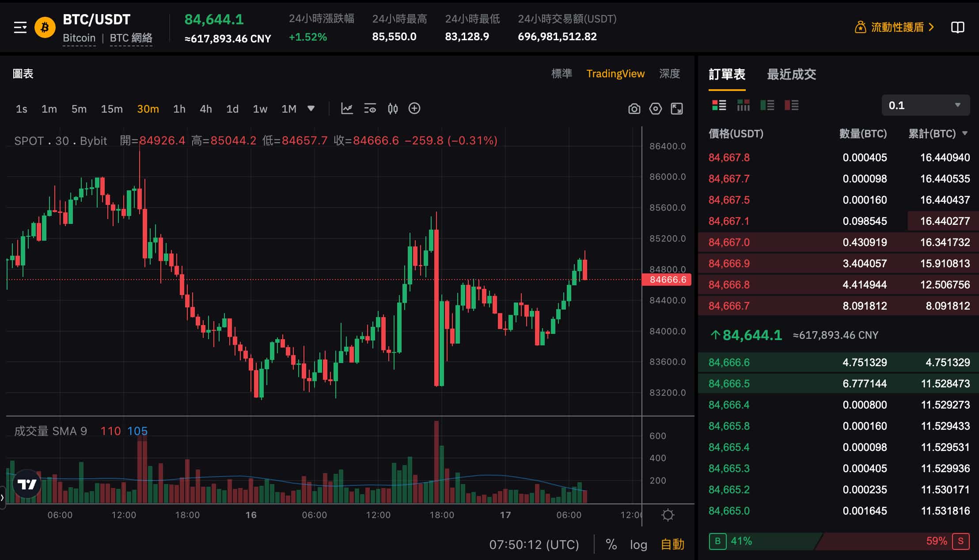Viewport: 979px width, 560px height.
Task: Select the 1d timeframe
Action: tap(232, 109)
